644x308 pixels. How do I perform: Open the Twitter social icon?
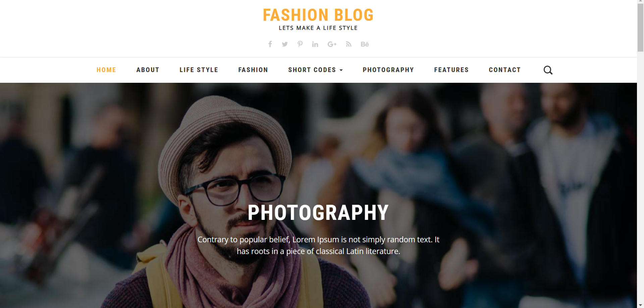pos(285,44)
